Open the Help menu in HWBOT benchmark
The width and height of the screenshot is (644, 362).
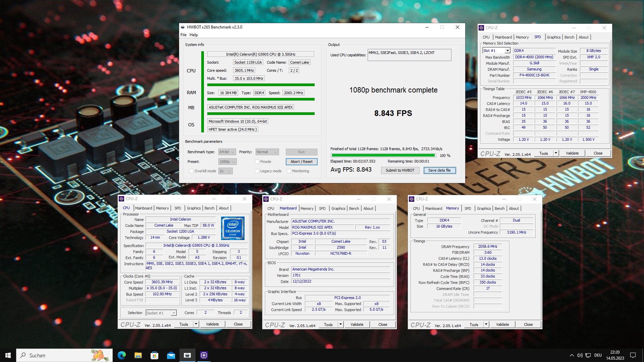pos(194,35)
